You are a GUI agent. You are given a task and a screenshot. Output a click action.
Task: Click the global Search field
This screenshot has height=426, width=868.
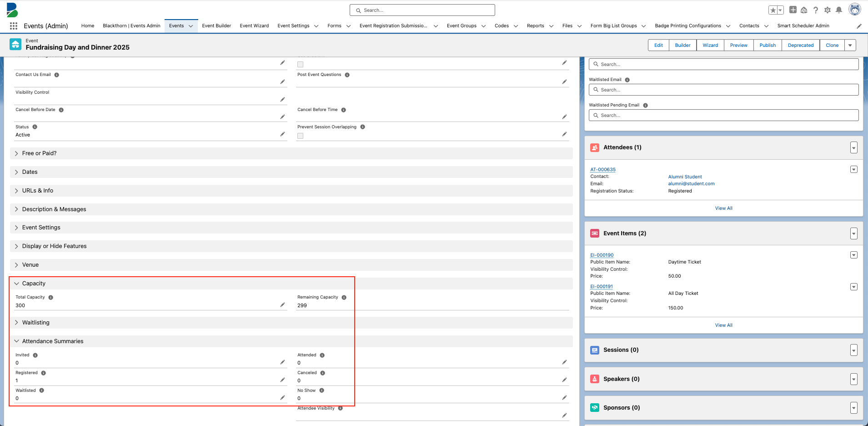pos(422,10)
